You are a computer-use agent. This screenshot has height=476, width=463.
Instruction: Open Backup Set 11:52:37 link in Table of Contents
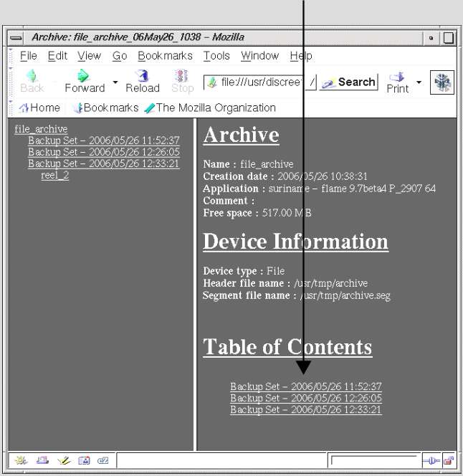click(x=305, y=386)
